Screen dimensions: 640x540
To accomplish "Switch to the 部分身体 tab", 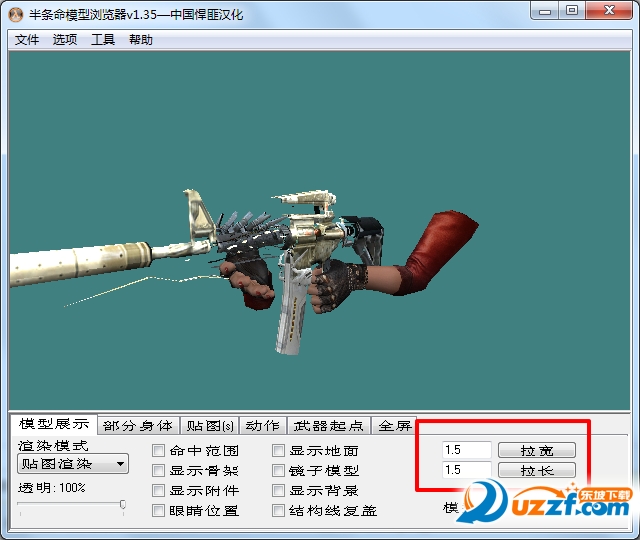I will point(138,426).
